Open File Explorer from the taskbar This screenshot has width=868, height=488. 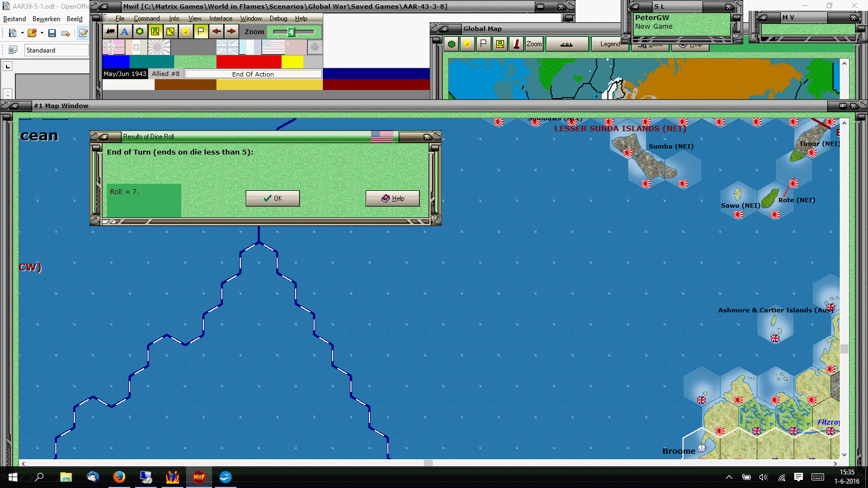pos(66,477)
